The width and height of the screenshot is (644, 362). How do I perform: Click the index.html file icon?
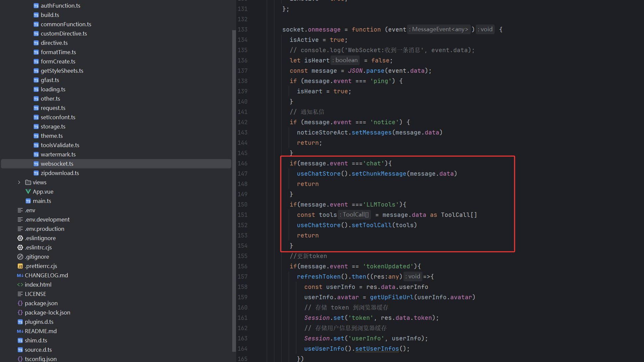[x=20, y=285]
